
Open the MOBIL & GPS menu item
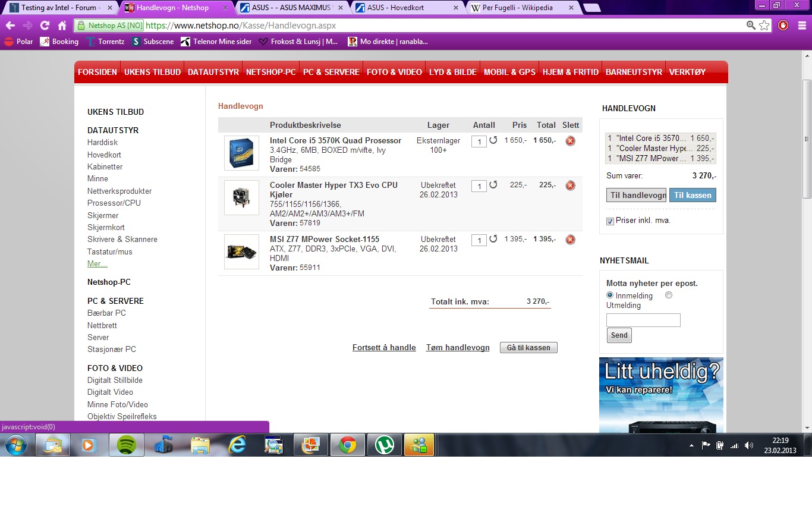tap(509, 72)
